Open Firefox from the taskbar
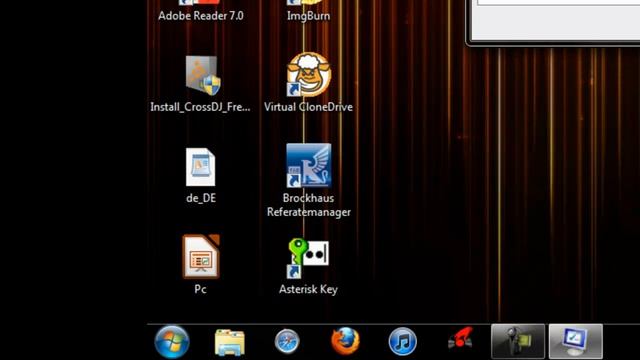640x360 pixels. (x=345, y=341)
